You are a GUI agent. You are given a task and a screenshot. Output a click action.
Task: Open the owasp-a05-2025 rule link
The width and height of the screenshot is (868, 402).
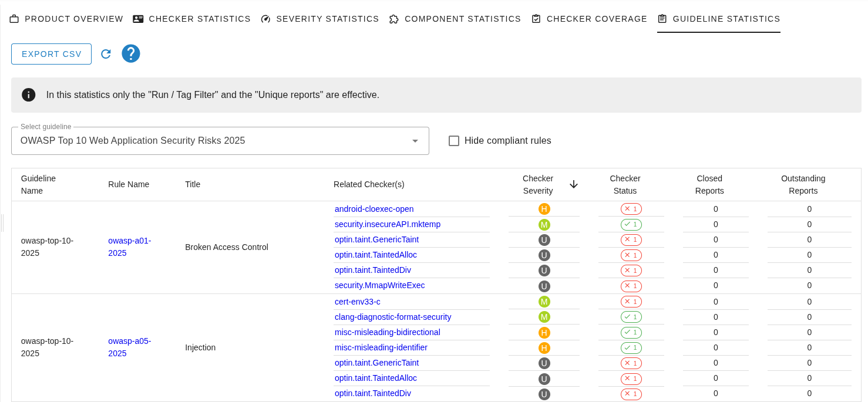coord(129,347)
